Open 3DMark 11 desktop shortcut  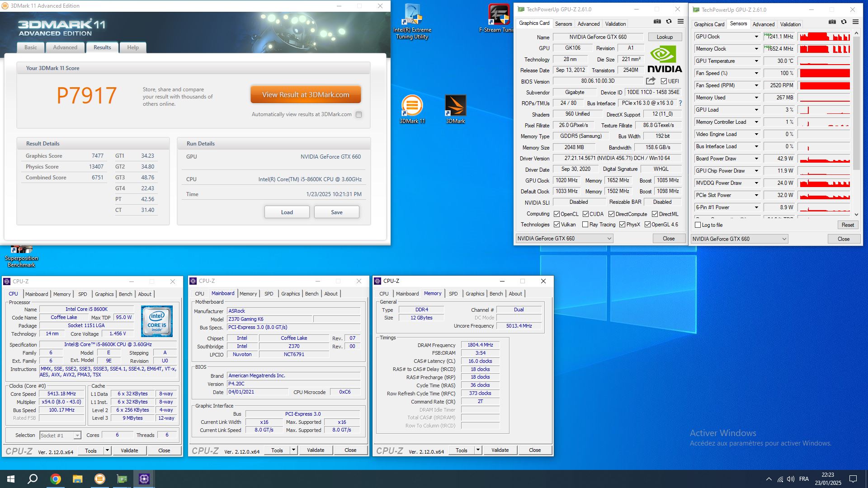pos(412,109)
